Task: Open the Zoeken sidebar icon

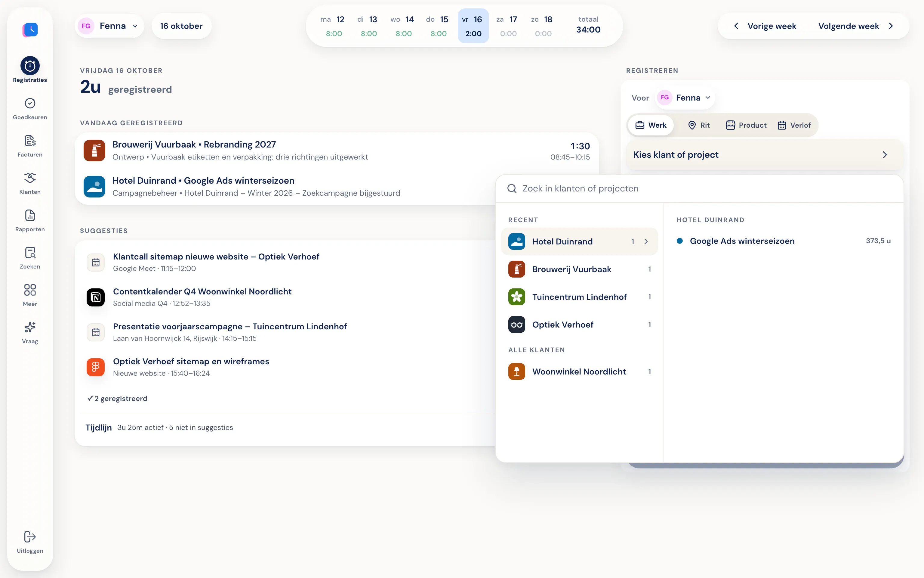Action: [30, 253]
